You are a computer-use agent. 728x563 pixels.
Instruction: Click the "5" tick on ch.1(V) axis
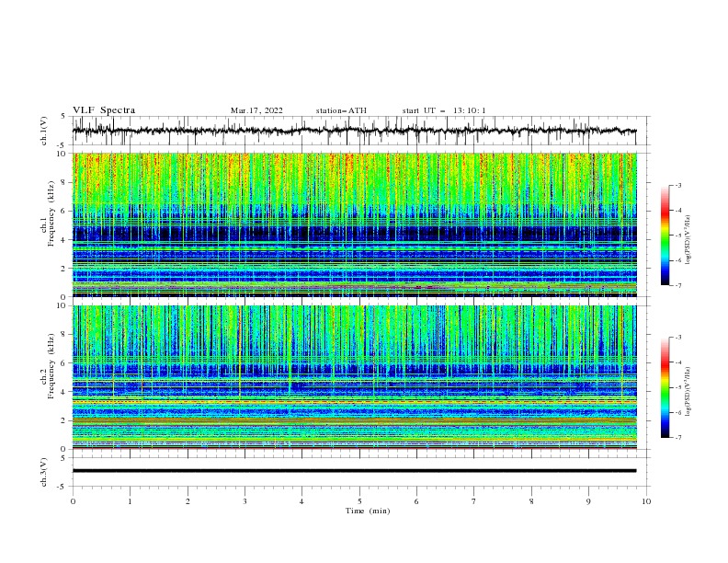click(x=64, y=117)
